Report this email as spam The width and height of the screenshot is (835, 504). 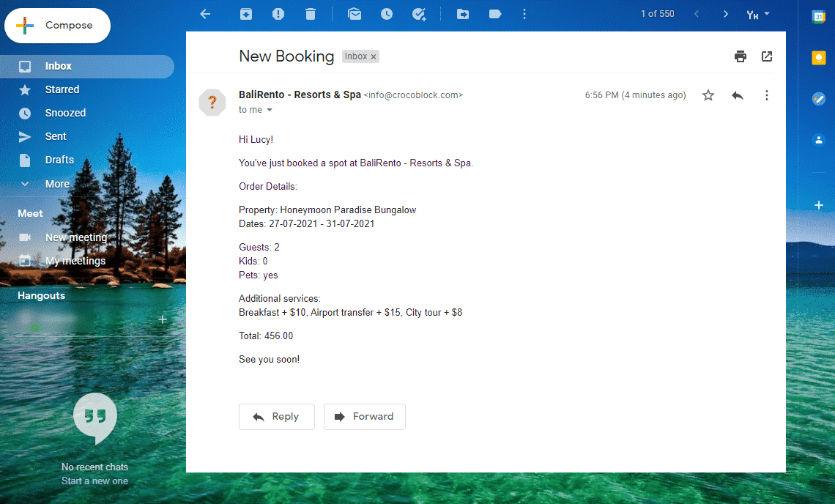pos(278,15)
